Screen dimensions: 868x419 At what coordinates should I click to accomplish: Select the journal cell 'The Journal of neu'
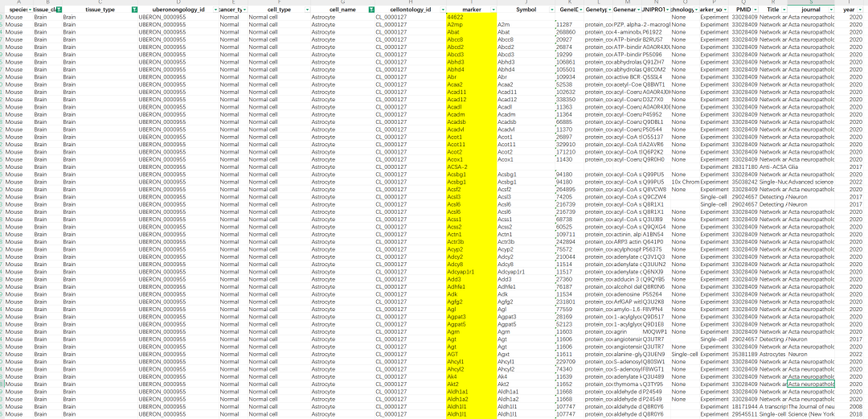coord(810,405)
